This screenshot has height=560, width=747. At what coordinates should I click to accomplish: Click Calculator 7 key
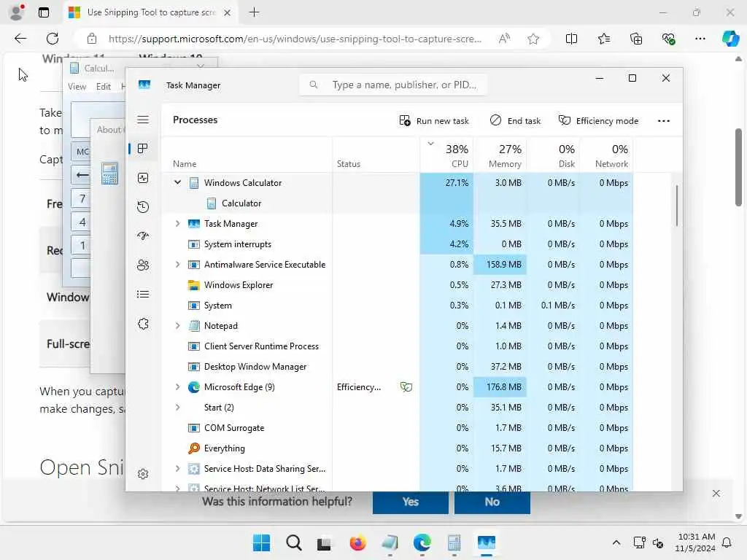click(82, 198)
